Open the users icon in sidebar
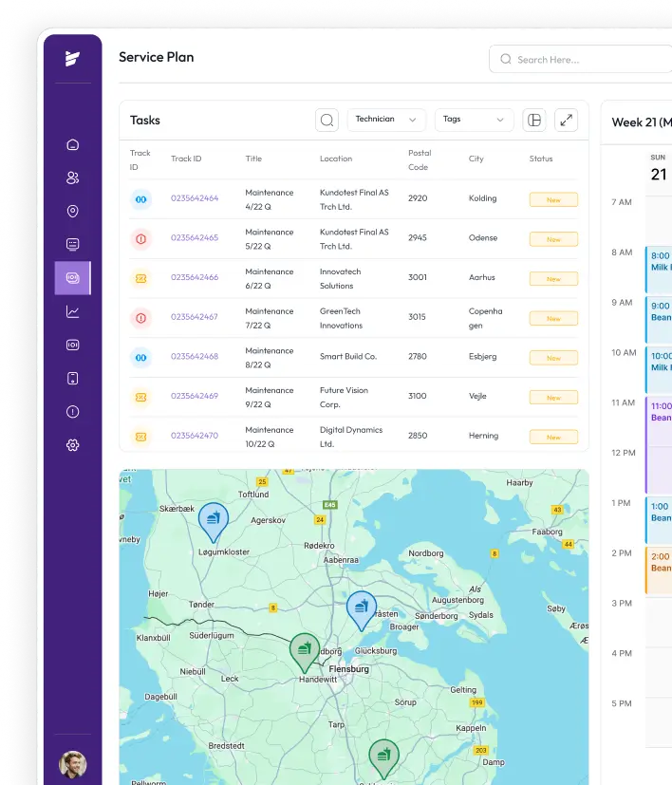 73,178
